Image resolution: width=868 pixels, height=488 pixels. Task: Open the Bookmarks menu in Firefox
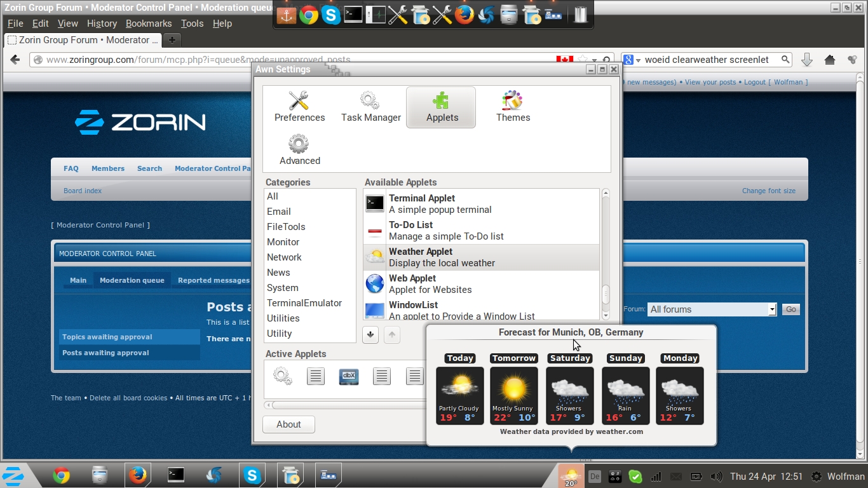[x=149, y=24]
